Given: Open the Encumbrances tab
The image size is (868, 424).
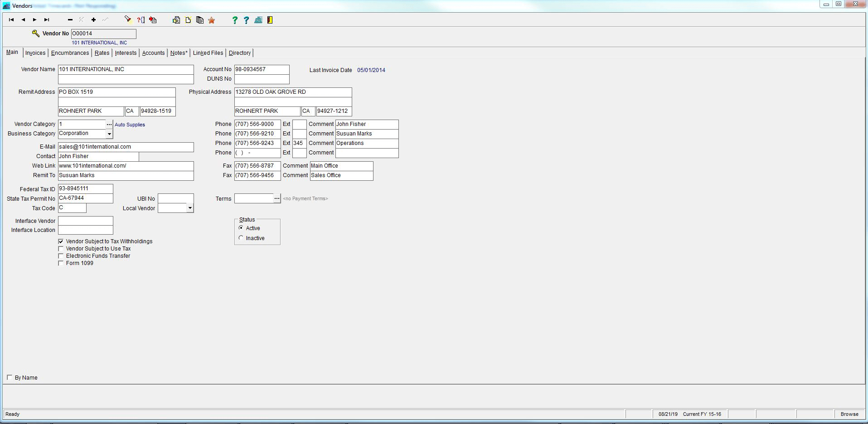Looking at the screenshot, I should tap(70, 53).
